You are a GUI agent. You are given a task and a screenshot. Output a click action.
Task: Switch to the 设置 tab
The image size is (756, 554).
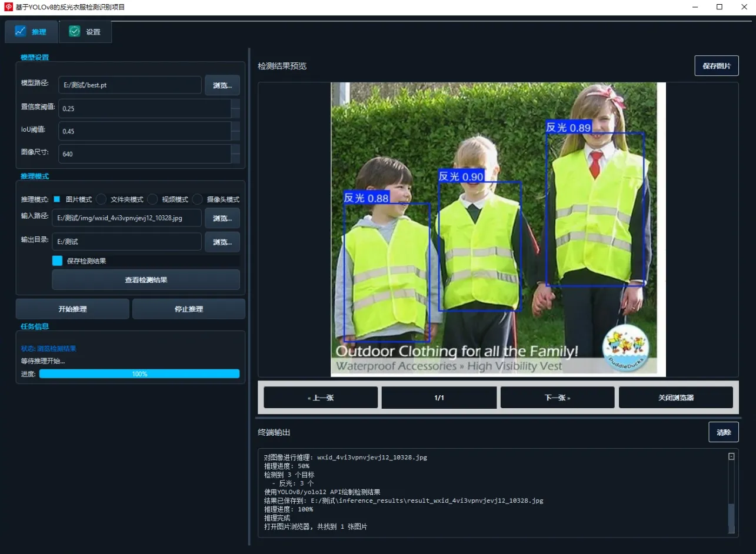[85, 32]
